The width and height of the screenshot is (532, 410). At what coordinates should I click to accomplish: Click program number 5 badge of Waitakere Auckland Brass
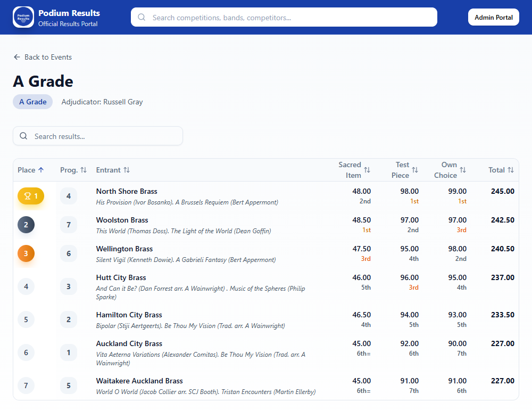[x=69, y=386]
